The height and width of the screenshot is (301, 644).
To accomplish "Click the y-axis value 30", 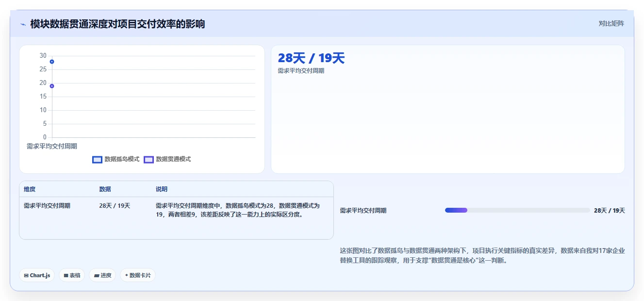I will point(43,56).
